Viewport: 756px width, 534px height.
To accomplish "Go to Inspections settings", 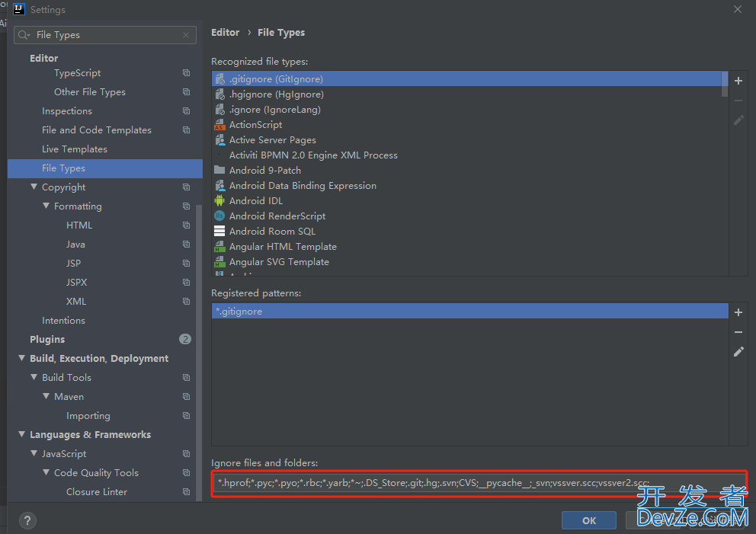I will (x=67, y=111).
